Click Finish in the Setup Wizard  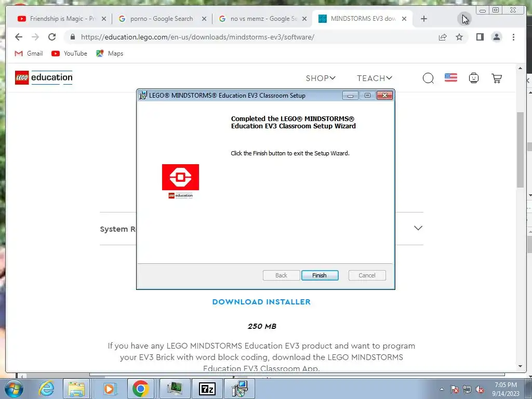click(320, 275)
